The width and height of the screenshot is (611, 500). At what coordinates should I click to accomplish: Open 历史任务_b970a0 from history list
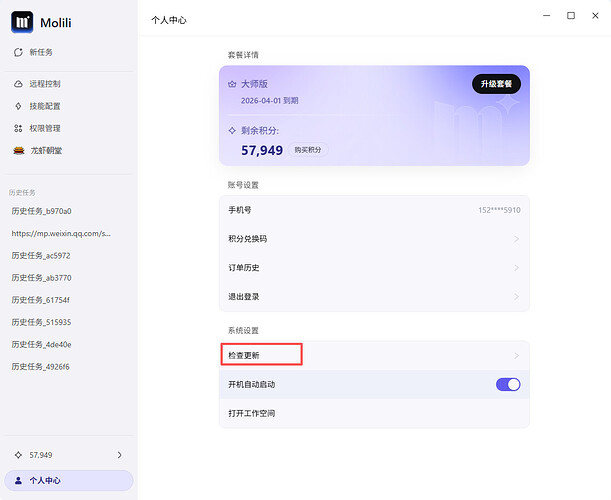click(x=42, y=211)
